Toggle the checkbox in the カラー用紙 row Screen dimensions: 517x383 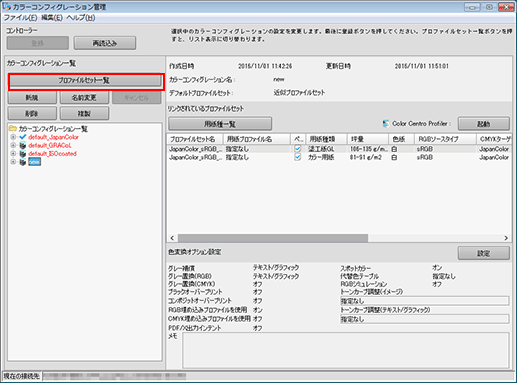[x=298, y=157]
